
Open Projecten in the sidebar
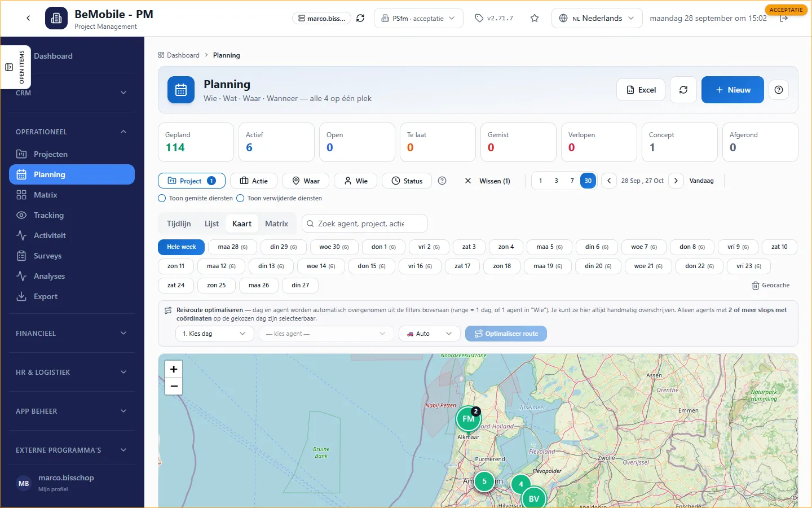pos(72,154)
